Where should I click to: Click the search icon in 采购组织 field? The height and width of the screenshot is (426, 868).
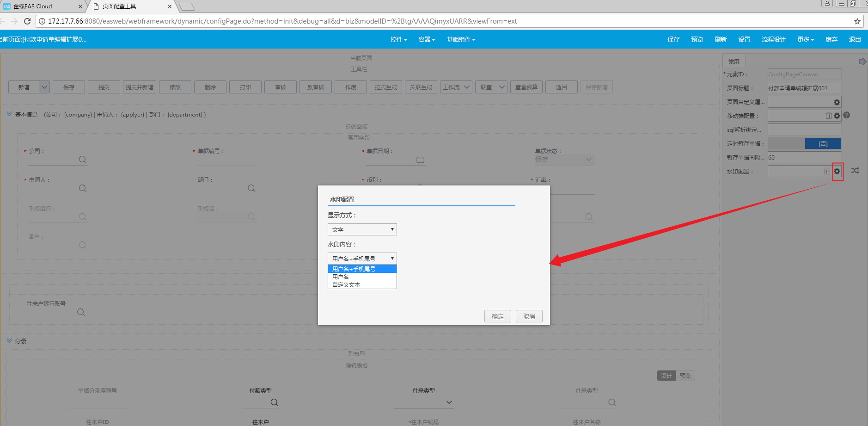pos(83,217)
